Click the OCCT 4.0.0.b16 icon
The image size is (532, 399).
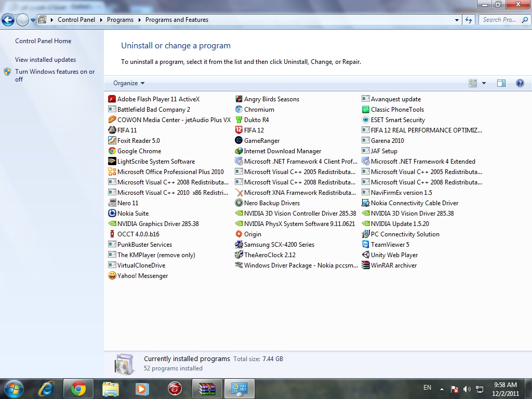click(112, 234)
